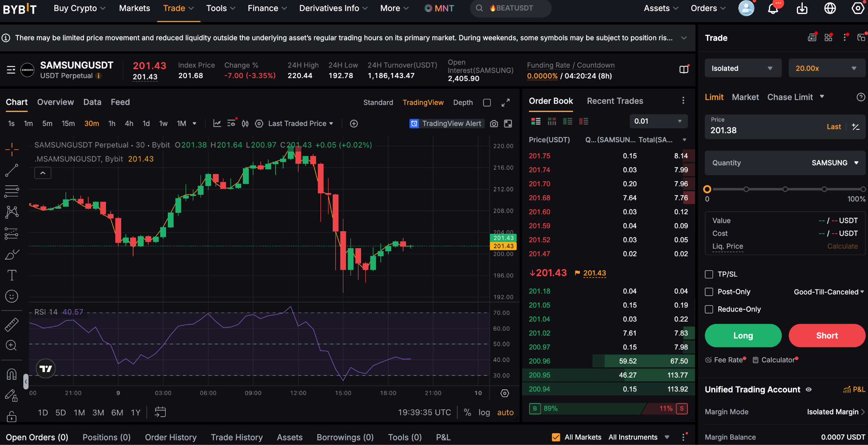Open the symbol list hamburger menu

11,70
